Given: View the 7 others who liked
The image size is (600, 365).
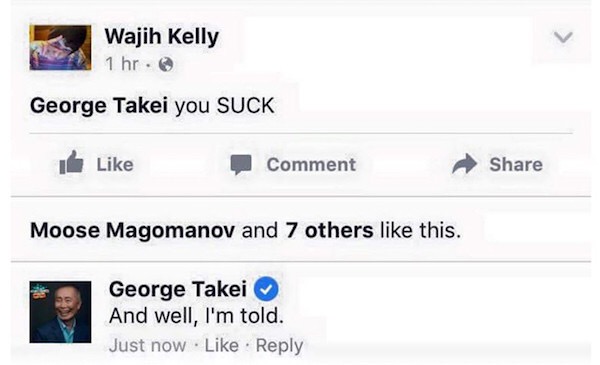Looking at the screenshot, I should (329, 230).
